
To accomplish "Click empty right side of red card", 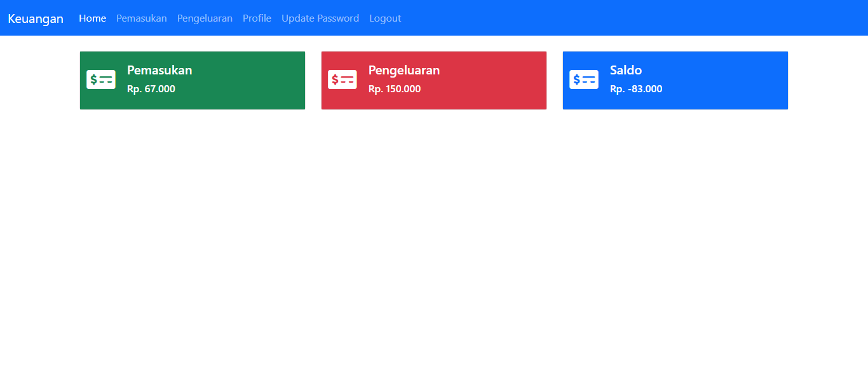I will point(502,80).
